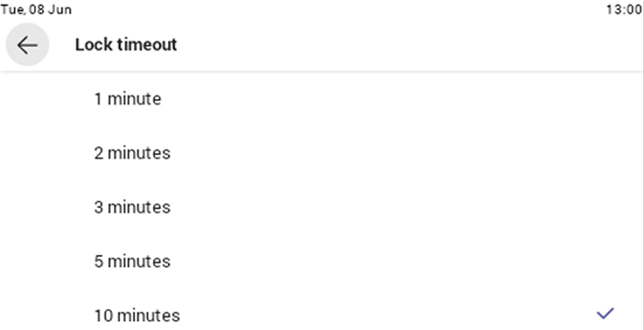This screenshot has width=644, height=330.
Task: Click 'Jun' in the status bar date
Action: (60, 9)
